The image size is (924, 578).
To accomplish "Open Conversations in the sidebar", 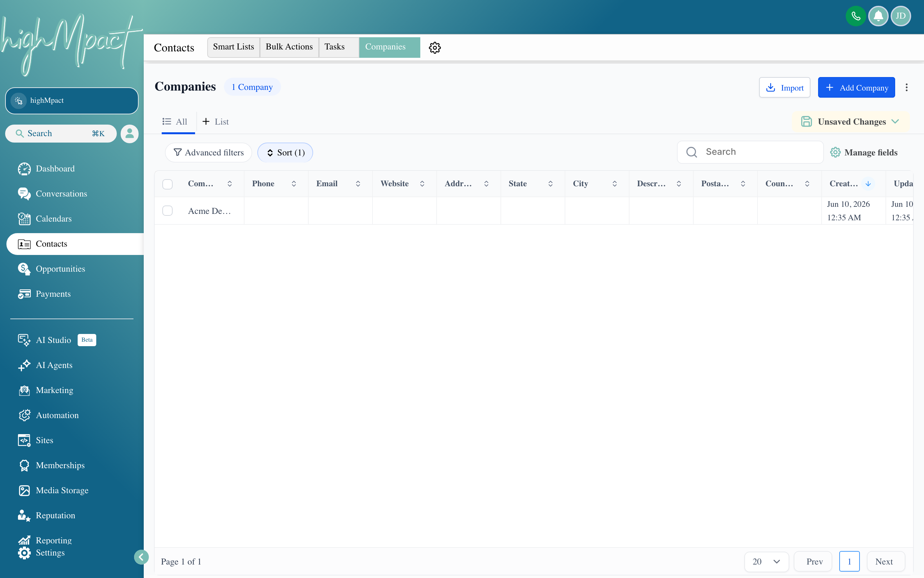I will 52,194.
